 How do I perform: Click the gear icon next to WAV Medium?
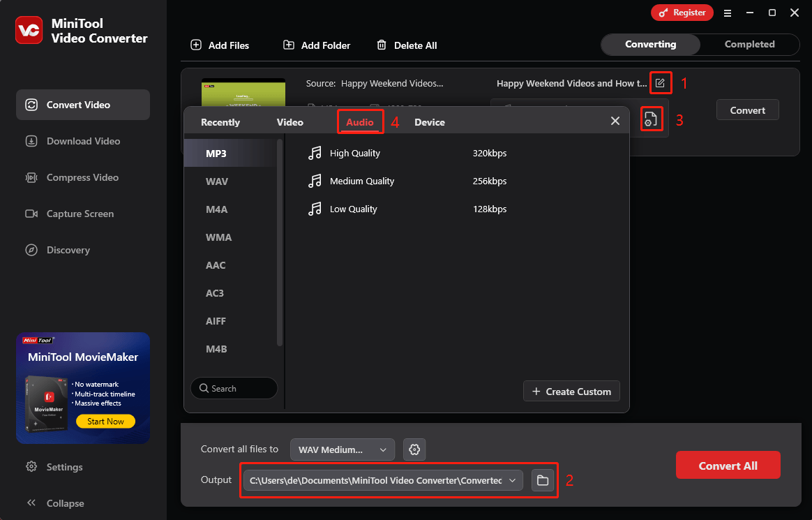coord(414,450)
